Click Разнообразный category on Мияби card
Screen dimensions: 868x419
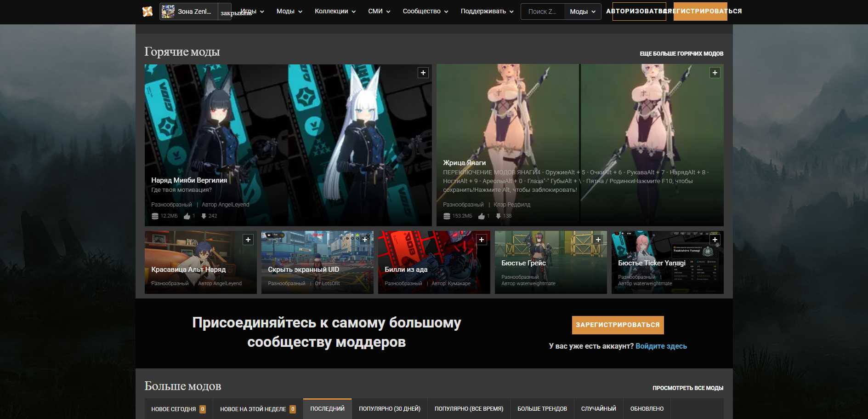(172, 205)
